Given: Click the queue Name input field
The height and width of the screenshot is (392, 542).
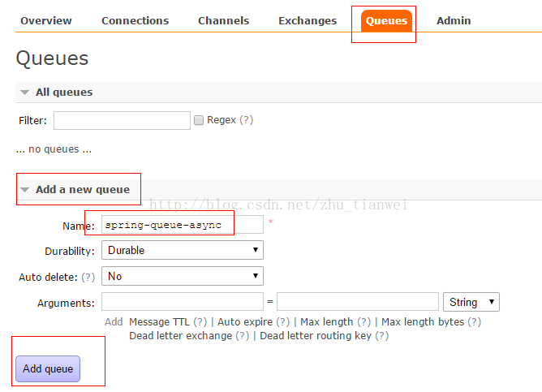Looking at the screenshot, I should 183,225.
